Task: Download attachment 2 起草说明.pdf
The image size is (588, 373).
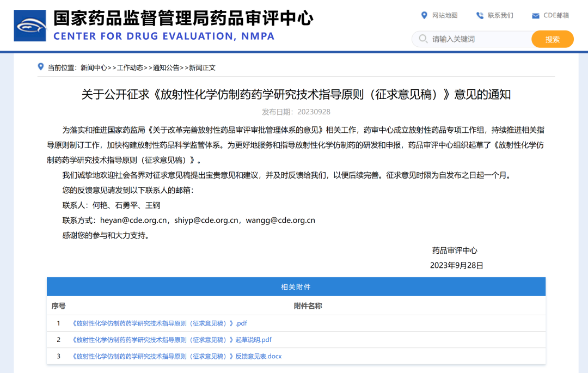Action: (171, 340)
